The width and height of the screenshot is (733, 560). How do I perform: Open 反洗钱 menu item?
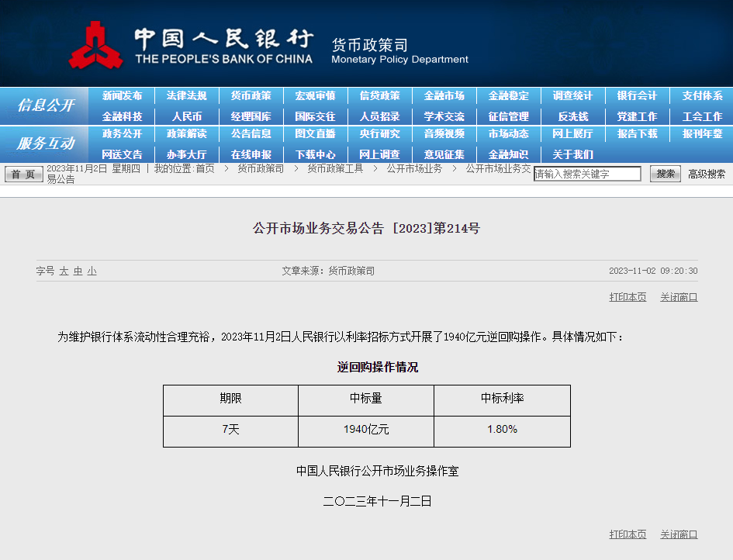pyautogui.click(x=573, y=116)
